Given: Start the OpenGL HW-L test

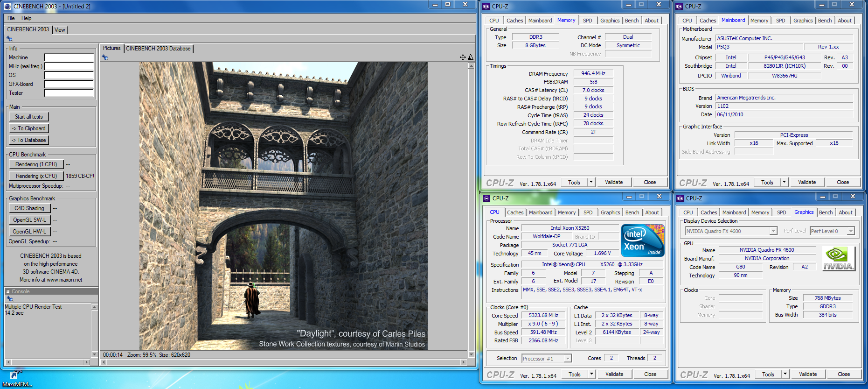Looking at the screenshot, I should (x=29, y=232).
